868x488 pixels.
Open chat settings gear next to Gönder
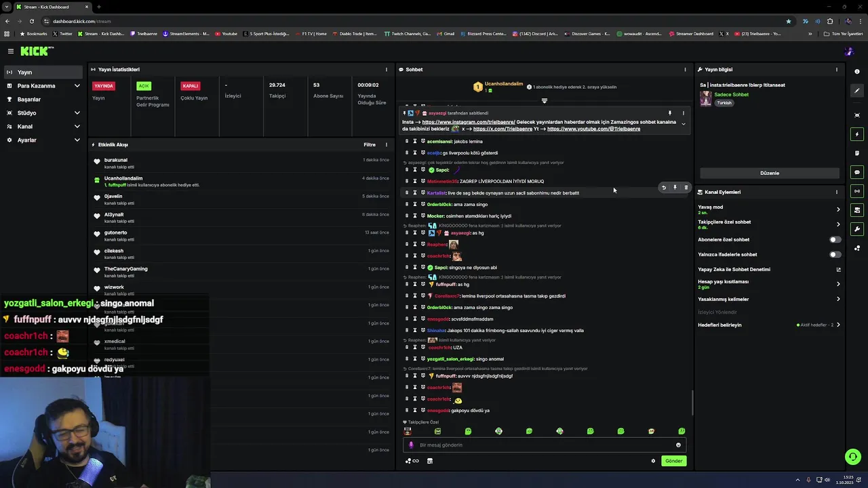[x=653, y=461]
